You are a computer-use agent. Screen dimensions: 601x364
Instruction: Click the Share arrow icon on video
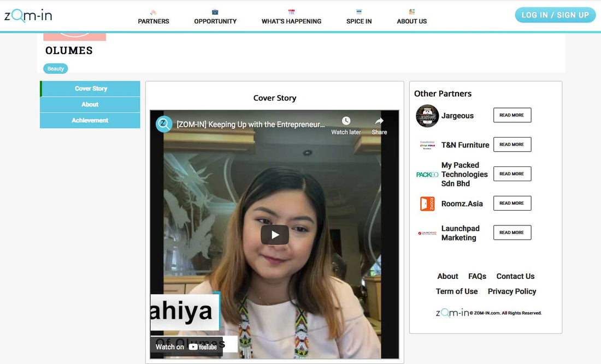coord(379,121)
